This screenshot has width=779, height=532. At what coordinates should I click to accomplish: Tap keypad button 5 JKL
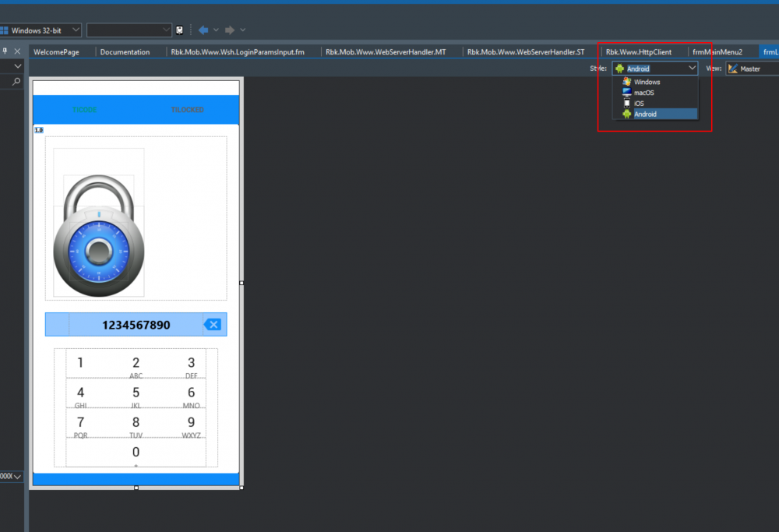(136, 396)
